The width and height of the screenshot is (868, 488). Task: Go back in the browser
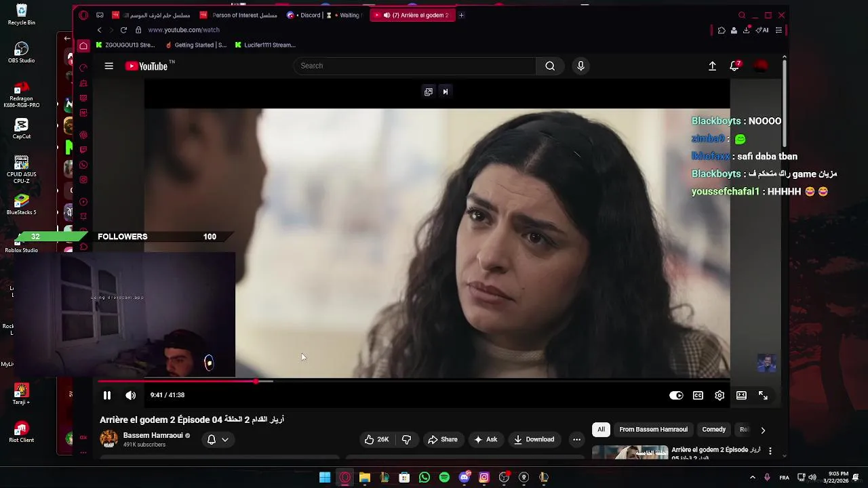[x=99, y=30]
